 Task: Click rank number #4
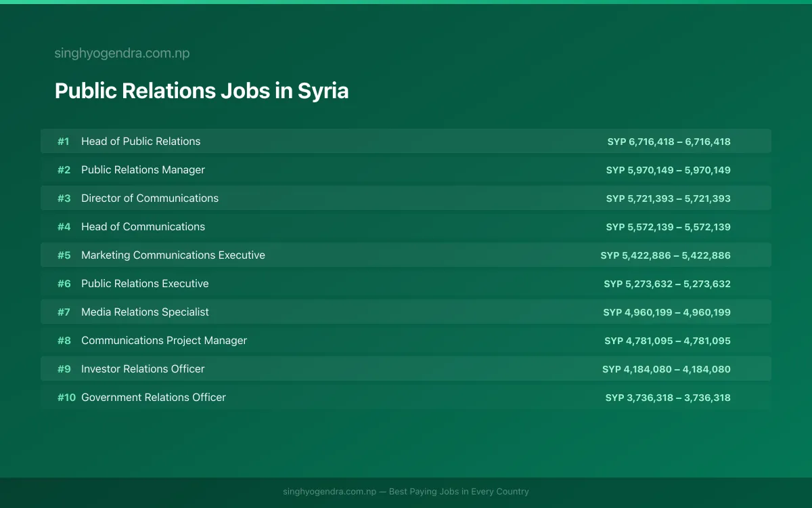click(64, 227)
